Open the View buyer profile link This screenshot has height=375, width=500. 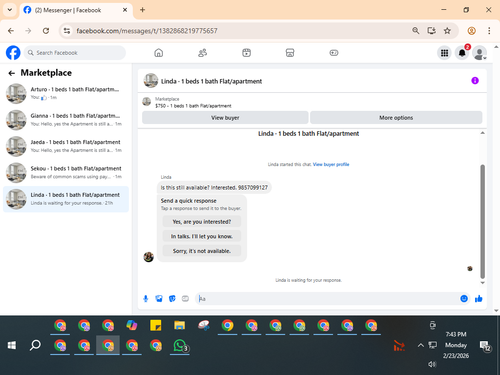331,164
